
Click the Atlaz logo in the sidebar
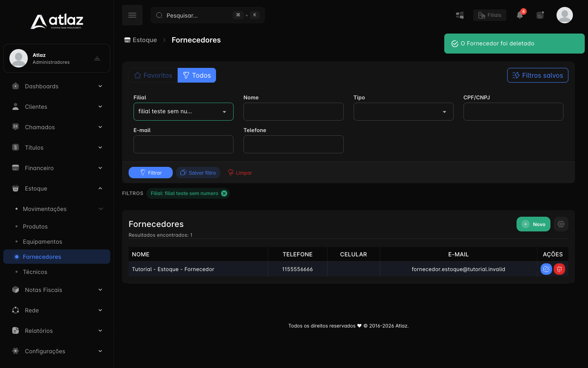(57, 21)
